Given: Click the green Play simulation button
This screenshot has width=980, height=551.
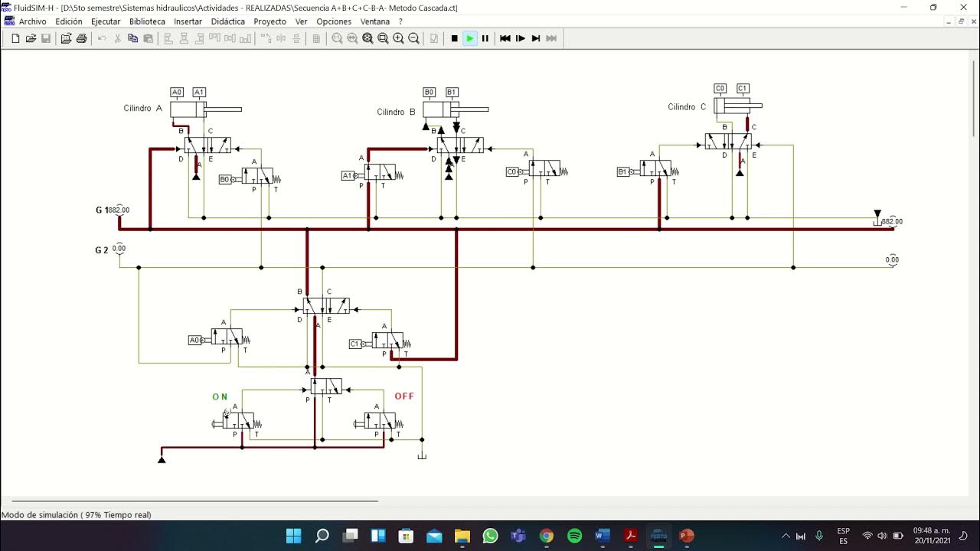Looking at the screenshot, I should (470, 38).
